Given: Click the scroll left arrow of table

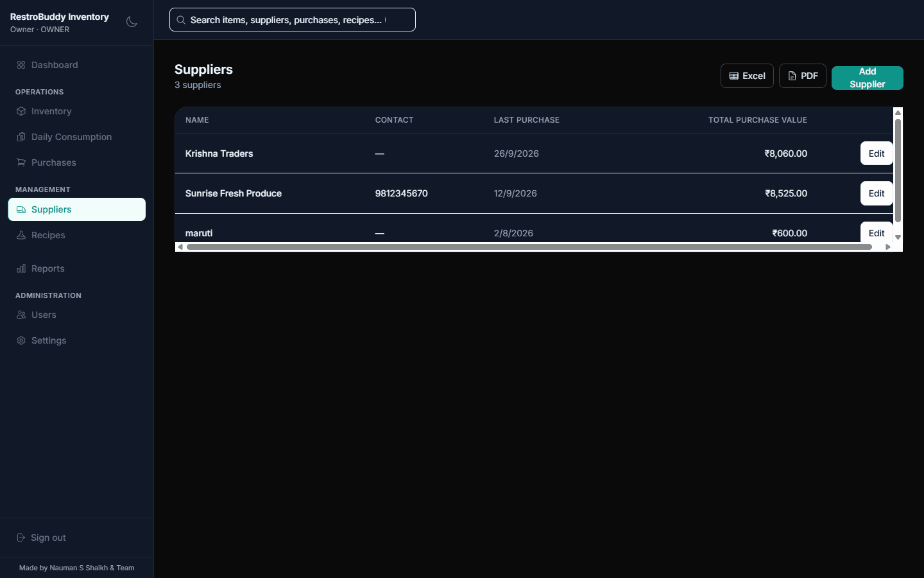Looking at the screenshot, I should 180,247.
